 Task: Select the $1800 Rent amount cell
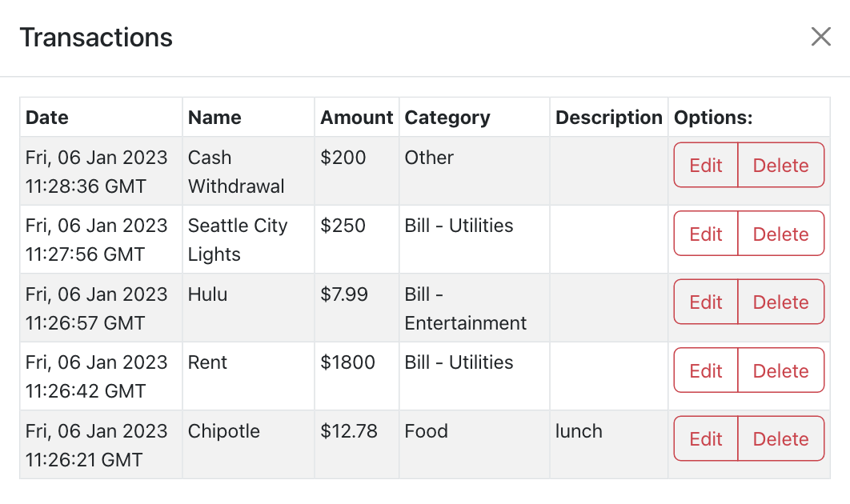point(348,363)
